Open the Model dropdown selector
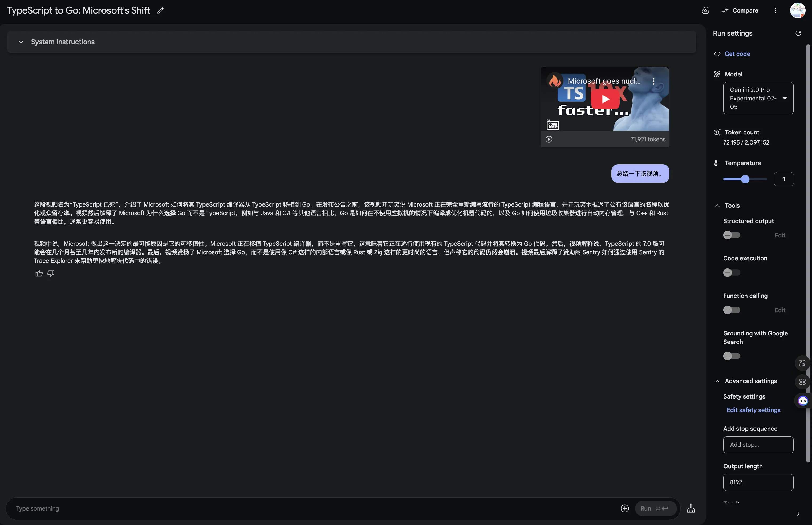 click(x=758, y=98)
